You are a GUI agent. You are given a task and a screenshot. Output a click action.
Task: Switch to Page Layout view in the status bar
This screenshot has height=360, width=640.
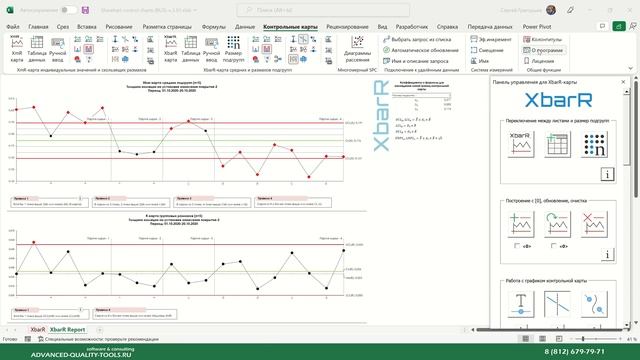[x=542, y=339]
